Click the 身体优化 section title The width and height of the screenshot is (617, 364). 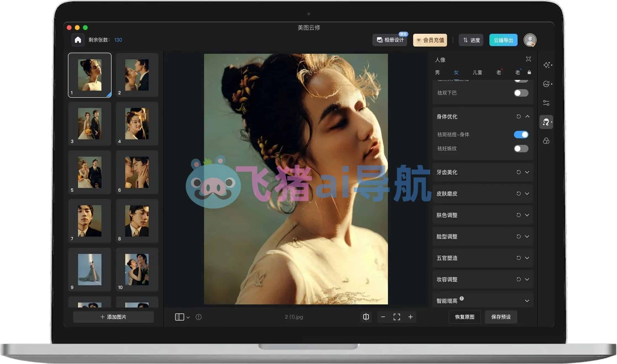pyautogui.click(x=447, y=116)
